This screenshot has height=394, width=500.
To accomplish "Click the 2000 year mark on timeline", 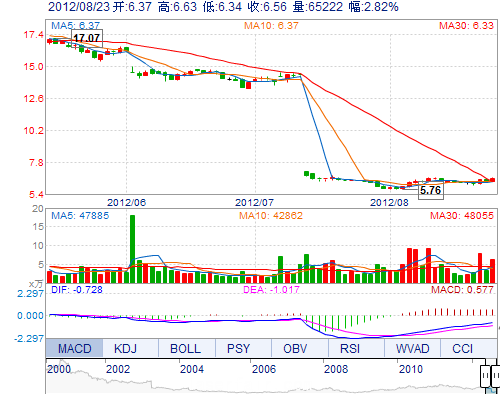I will point(59,369).
